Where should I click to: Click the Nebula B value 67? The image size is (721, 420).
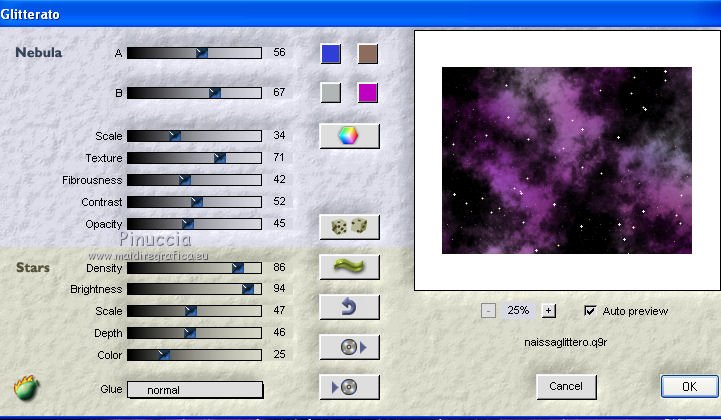279,92
